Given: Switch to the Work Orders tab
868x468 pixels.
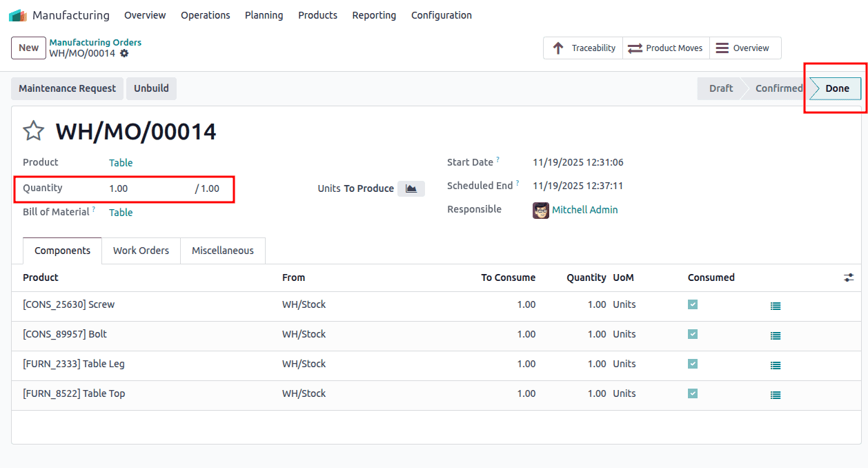Looking at the screenshot, I should (141, 251).
